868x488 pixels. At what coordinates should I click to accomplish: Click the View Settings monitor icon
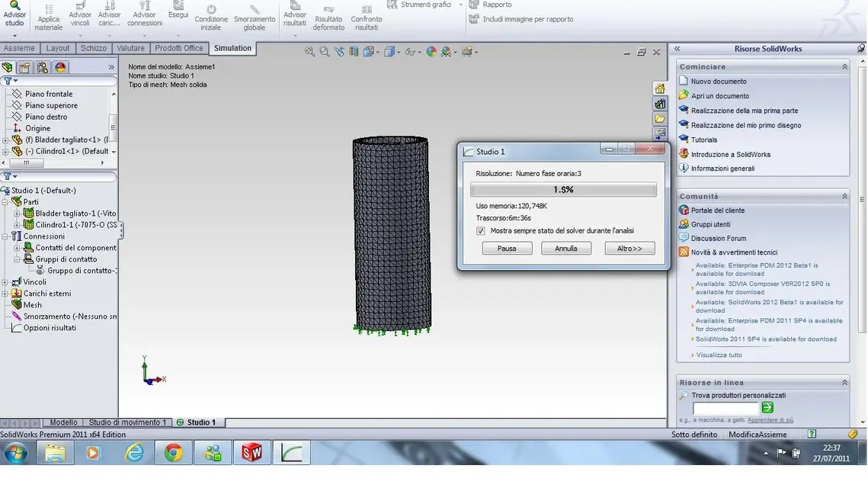pyautogui.click(x=466, y=52)
